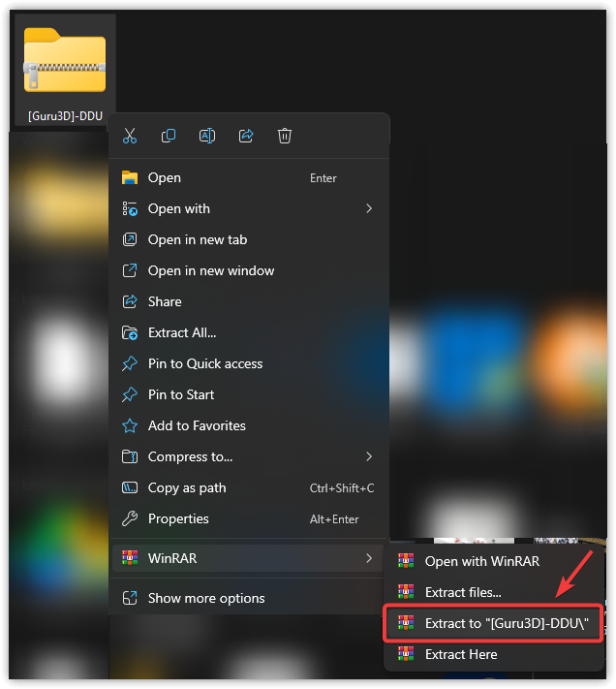
Task: Choose Open from the context menu
Action: pos(249,178)
